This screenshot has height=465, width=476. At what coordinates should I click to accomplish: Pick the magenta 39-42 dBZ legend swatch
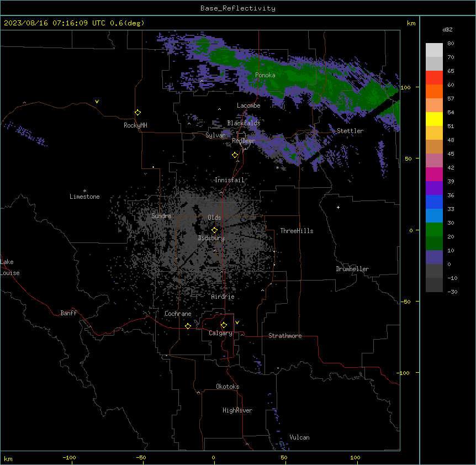[x=434, y=174]
